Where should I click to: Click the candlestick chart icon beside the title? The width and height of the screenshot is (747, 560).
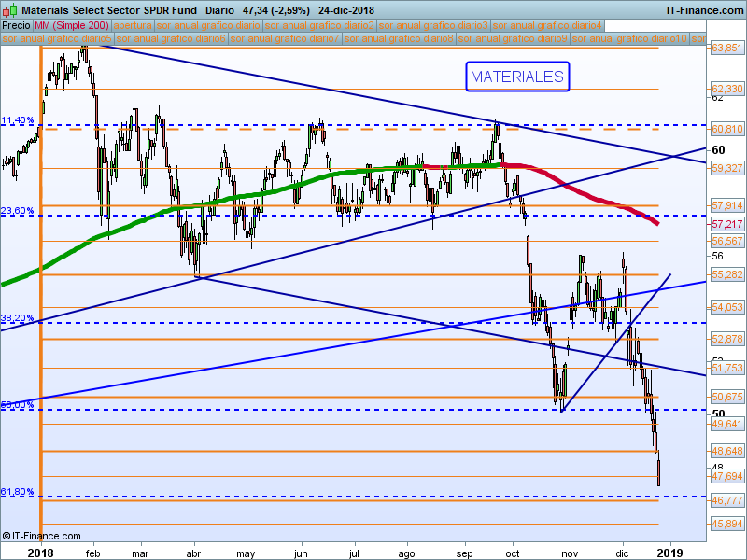[x=8, y=9]
